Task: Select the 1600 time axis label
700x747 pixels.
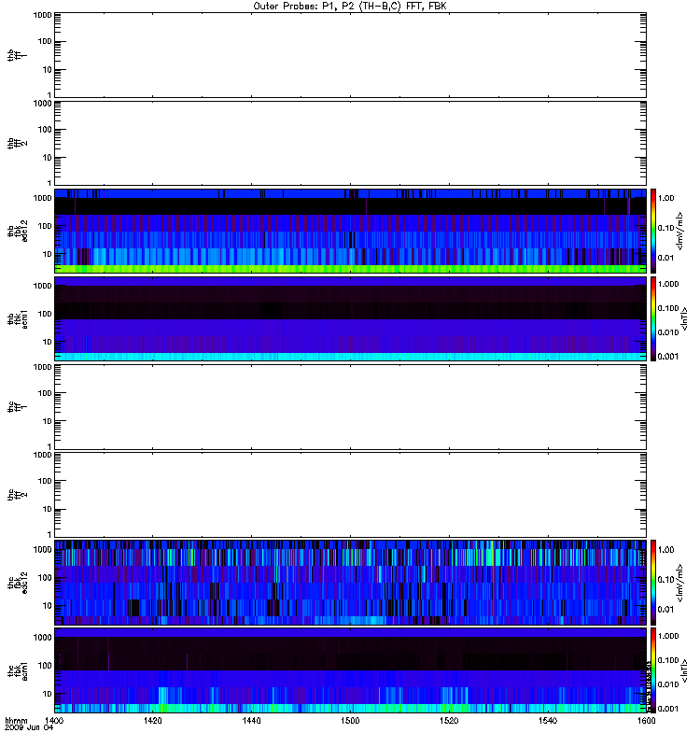Action: pyautogui.click(x=646, y=720)
